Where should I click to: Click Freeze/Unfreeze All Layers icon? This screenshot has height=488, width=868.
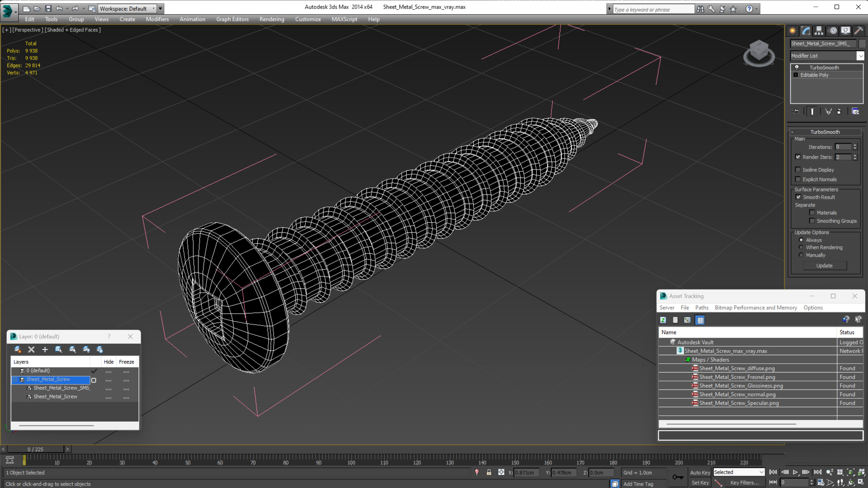[100, 349]
